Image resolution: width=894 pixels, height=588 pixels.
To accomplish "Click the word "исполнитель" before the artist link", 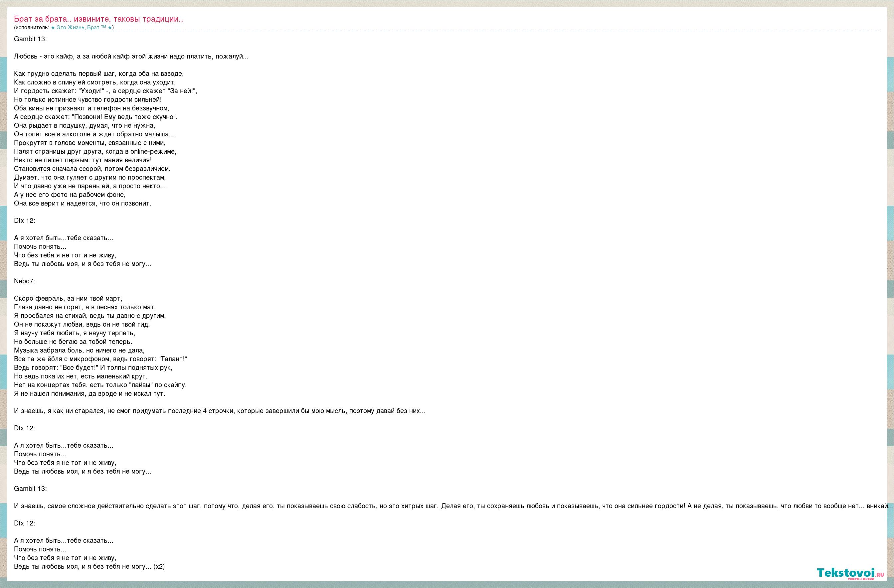I will click(32, 27).
